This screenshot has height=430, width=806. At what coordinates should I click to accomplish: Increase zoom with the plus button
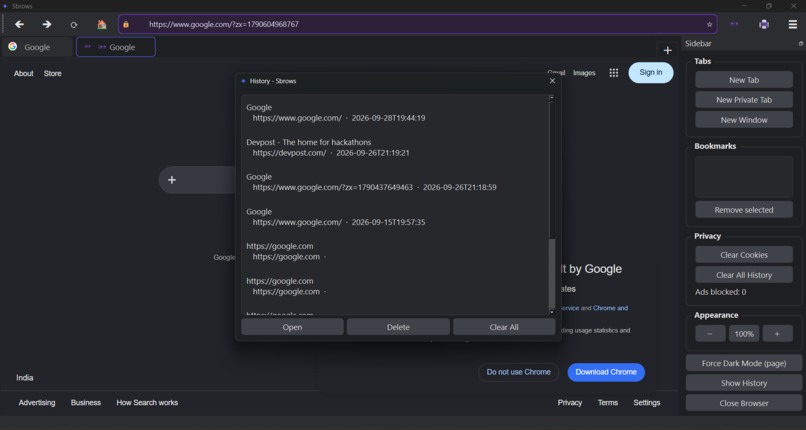tap(777, 334)
